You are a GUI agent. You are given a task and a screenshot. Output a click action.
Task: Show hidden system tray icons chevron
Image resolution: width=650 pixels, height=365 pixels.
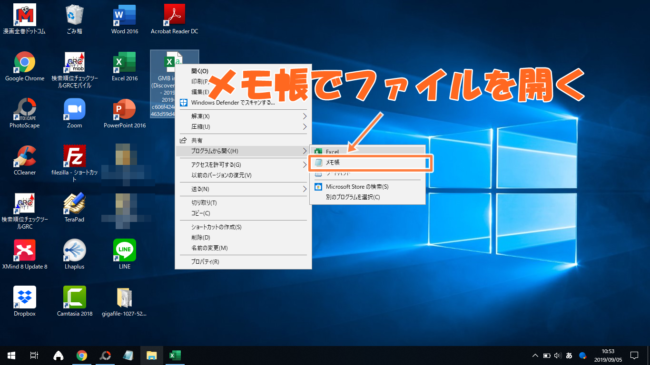[535, 355]
